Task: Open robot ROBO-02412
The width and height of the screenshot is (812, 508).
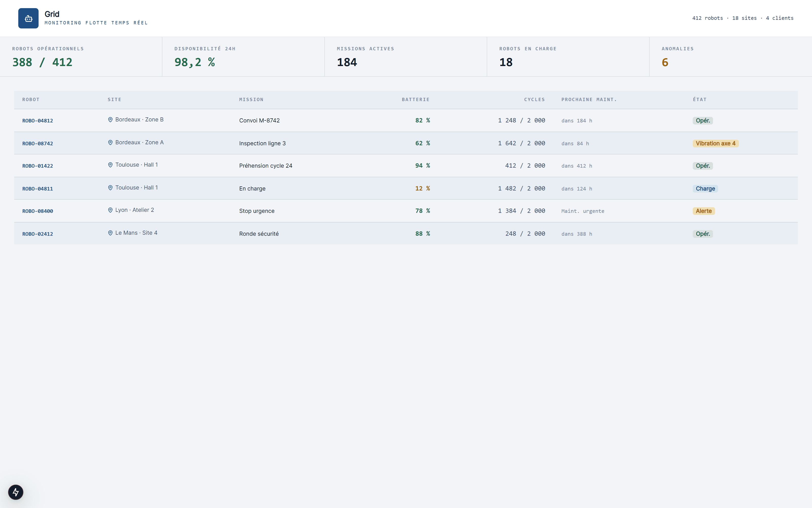Action: coord(38,234)
